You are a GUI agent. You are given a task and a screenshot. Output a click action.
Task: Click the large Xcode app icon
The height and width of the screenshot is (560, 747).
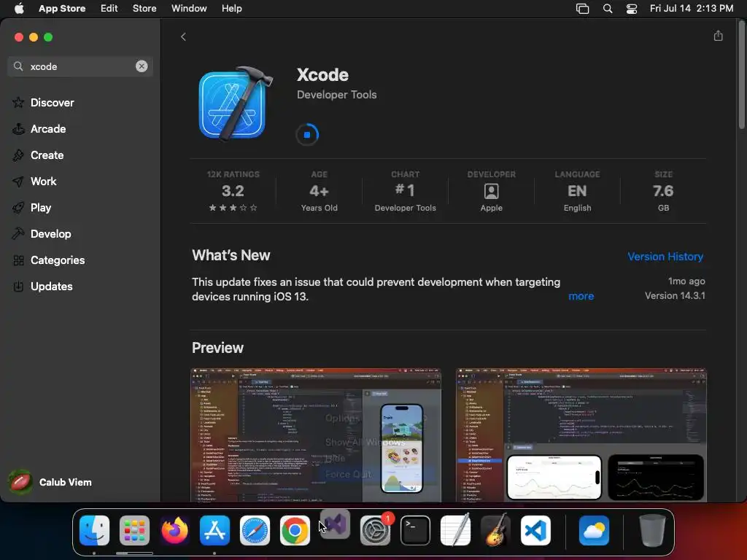click(236, 104)
